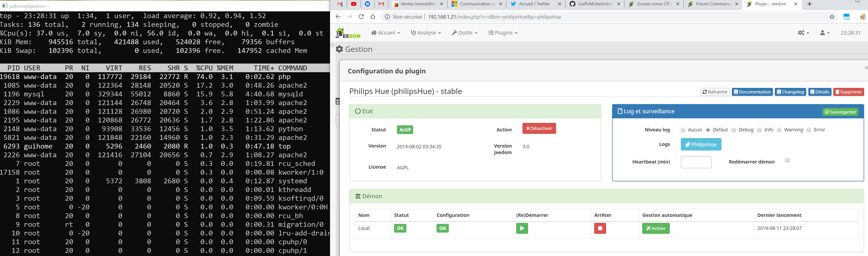The height and width of the screenshot is (256, 868).
Task: Open the Analyse dropdown menu
Action: 426,33
